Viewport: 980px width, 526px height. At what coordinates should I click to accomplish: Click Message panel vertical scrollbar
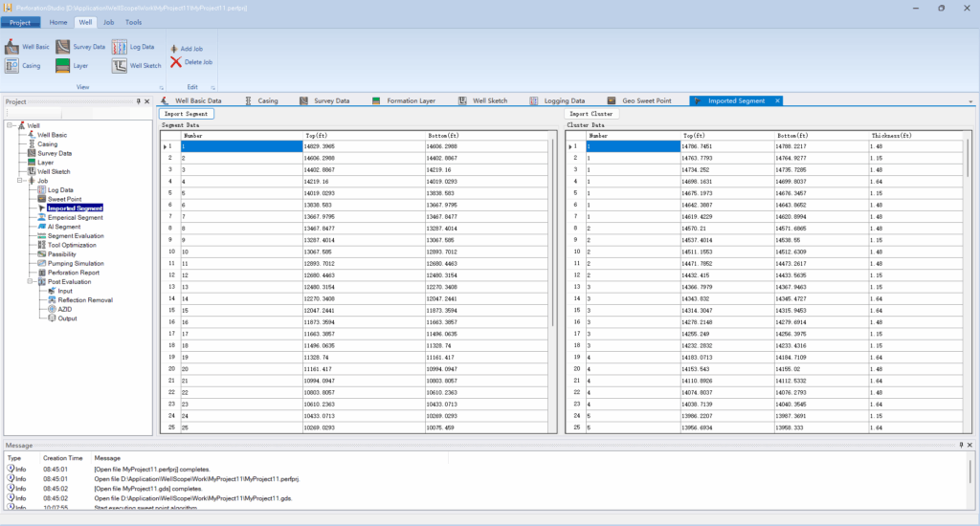pyautogui.click(x=970, y=471)
